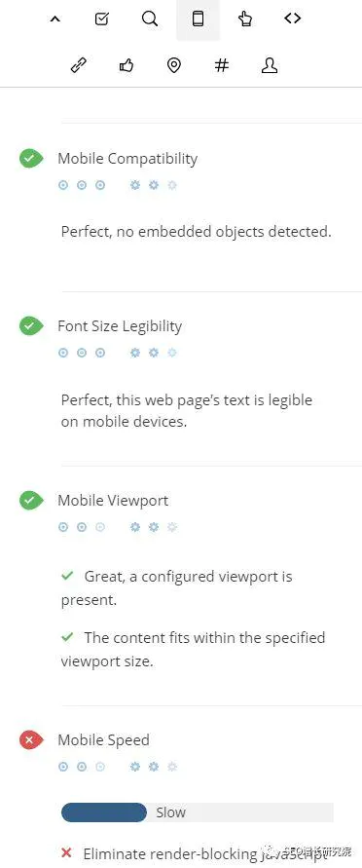The image size is (362, 868).
Task: Open the search section magnifier icon
Action: [149, 19]
